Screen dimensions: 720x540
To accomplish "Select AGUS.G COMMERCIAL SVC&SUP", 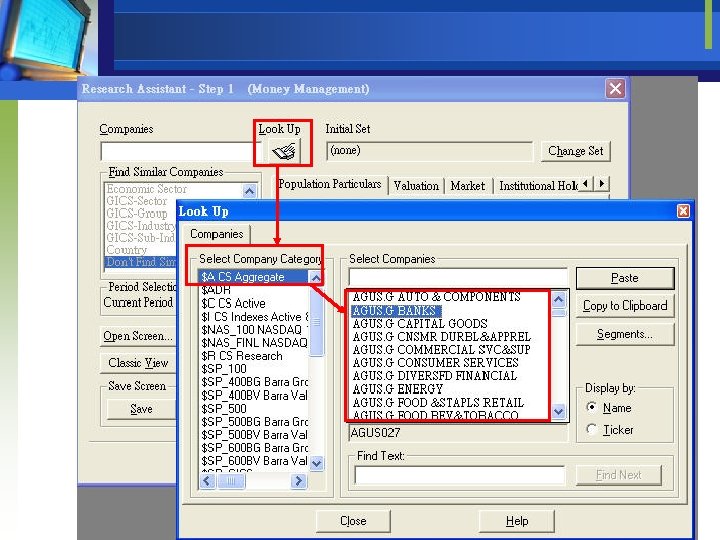I will click(441, 349).
